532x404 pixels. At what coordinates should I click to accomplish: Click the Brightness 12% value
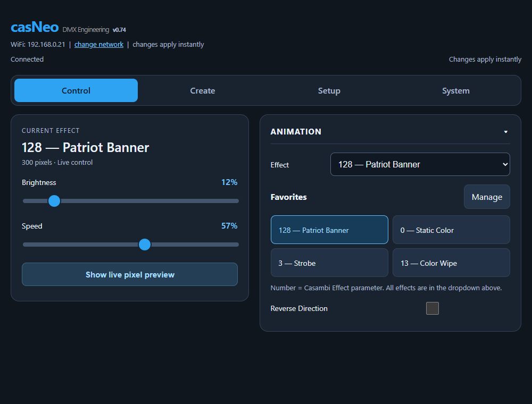(229, 182)
